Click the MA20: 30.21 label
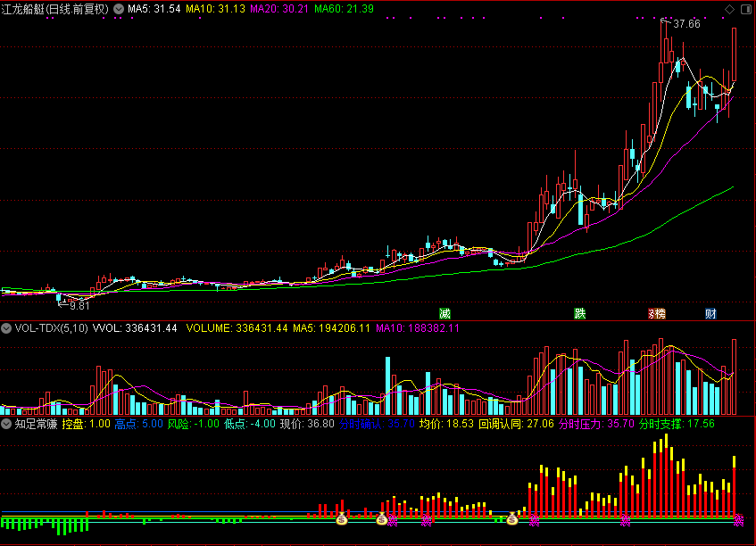This screenshot has width=756, height=546. pos(279,9)
